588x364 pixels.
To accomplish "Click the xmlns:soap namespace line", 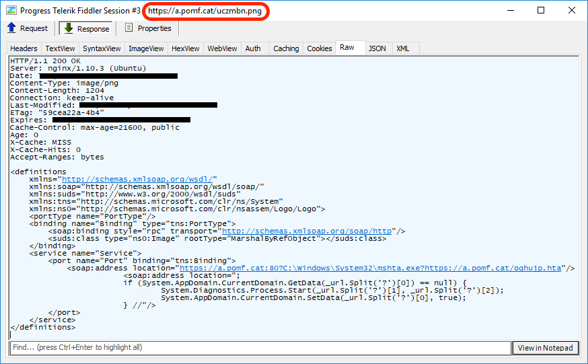I will coord(147,186).
